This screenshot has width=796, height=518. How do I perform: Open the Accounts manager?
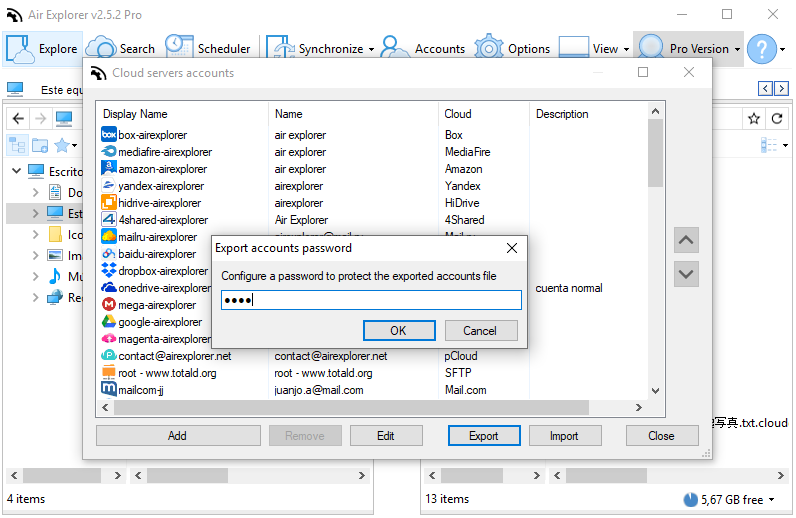[x=423, y=49]
